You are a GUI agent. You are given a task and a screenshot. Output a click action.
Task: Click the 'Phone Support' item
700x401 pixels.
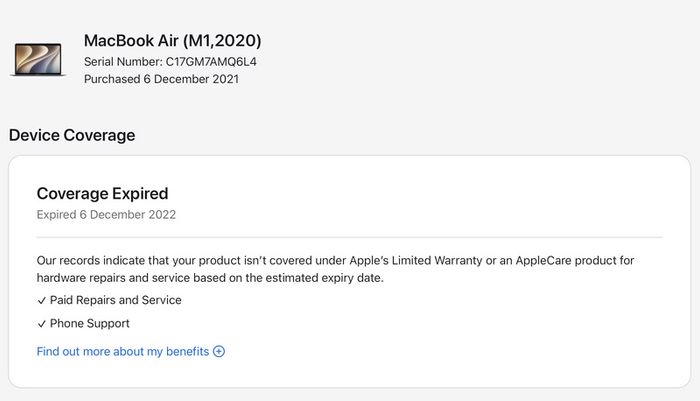(90, 323)
